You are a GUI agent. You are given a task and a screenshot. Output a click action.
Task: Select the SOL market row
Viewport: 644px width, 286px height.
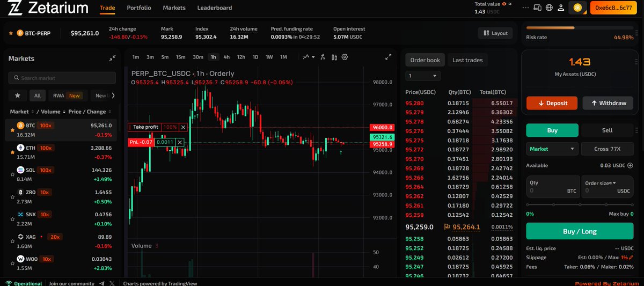tap(61, 174)
